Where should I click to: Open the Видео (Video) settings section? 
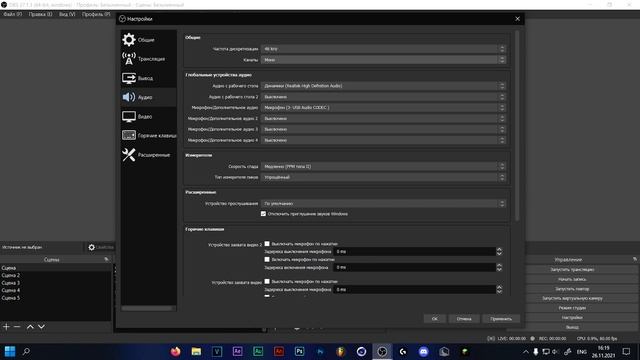coord(148,116)
